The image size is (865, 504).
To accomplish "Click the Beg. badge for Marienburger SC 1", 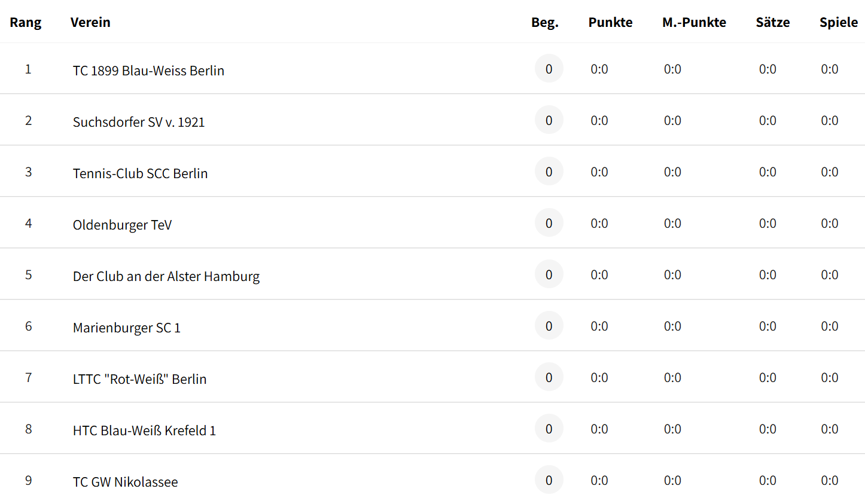I will tap(549, 326).
